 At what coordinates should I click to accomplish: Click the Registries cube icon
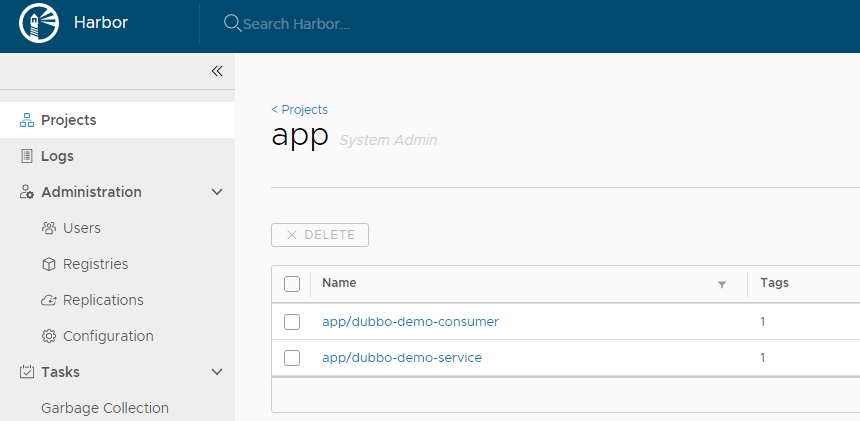(x=48, y=264)
